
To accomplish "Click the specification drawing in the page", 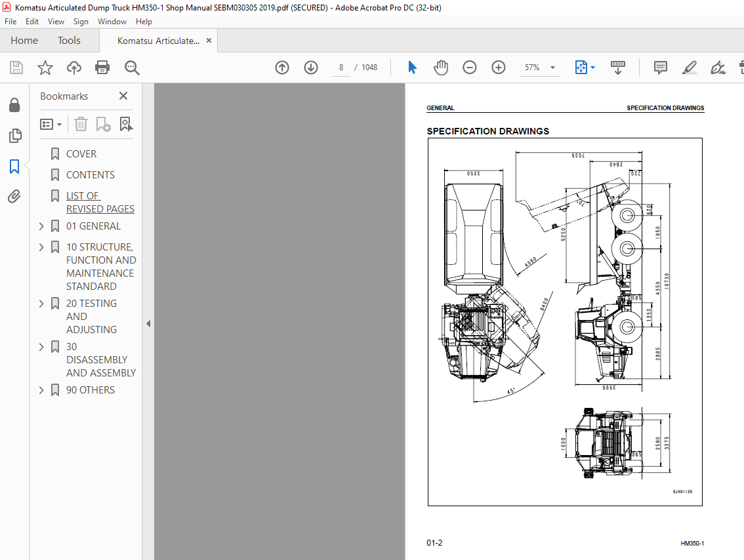I will click(x=565, y=322).
